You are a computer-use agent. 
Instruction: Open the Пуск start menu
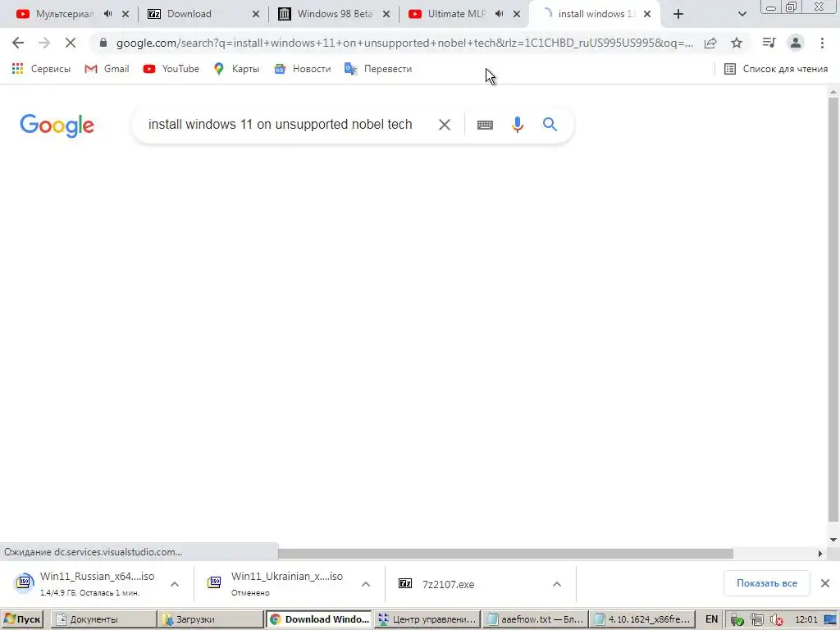coord(22,619)
